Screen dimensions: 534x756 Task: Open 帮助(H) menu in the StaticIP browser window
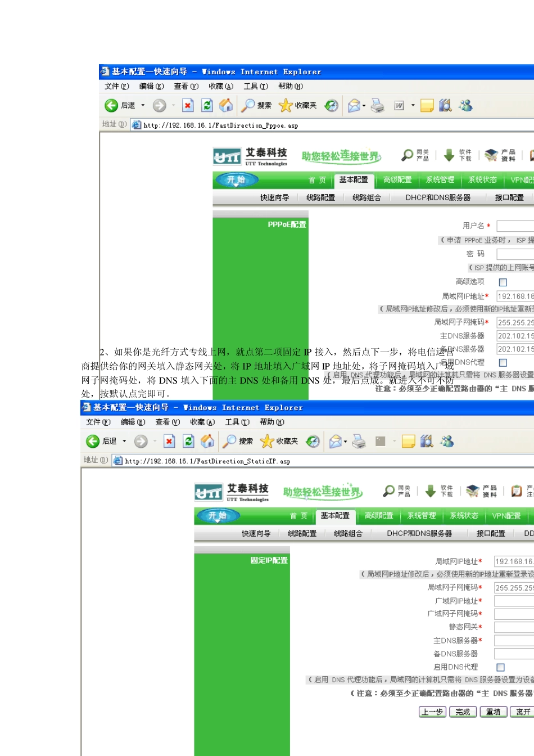pyautogui.click(x=272, y=422)
